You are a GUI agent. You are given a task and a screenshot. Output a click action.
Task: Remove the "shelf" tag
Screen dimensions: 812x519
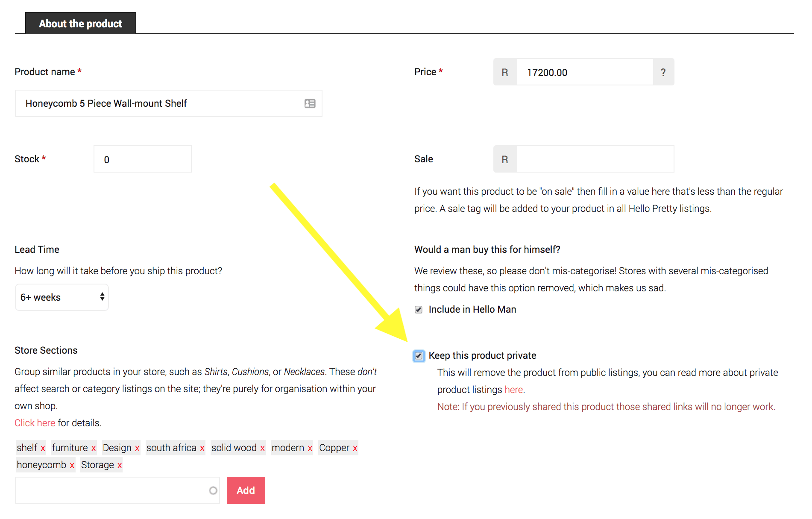pos(42,448)
